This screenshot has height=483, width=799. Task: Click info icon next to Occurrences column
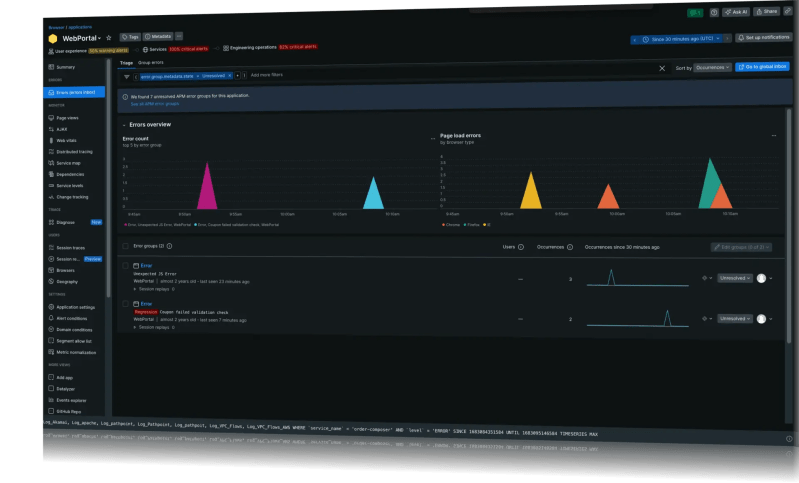pyautogui.click(x=570, y=247)
